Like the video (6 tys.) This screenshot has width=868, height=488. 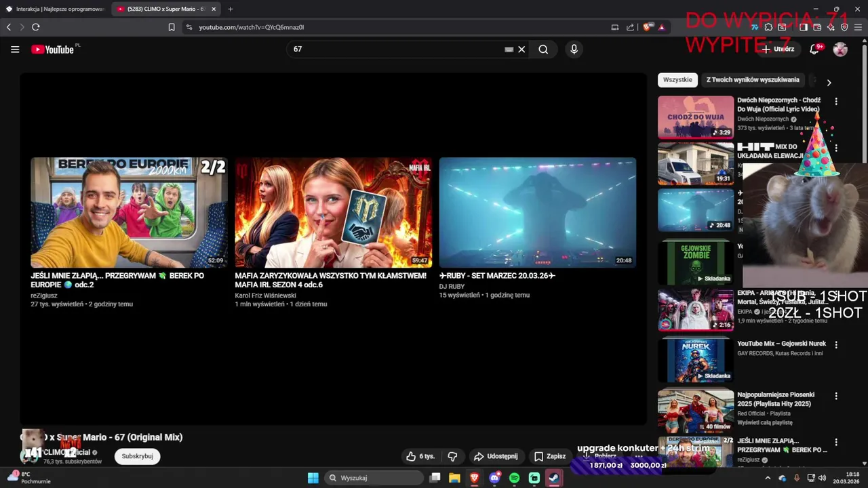pyautogui.click(x=420, y=456)
